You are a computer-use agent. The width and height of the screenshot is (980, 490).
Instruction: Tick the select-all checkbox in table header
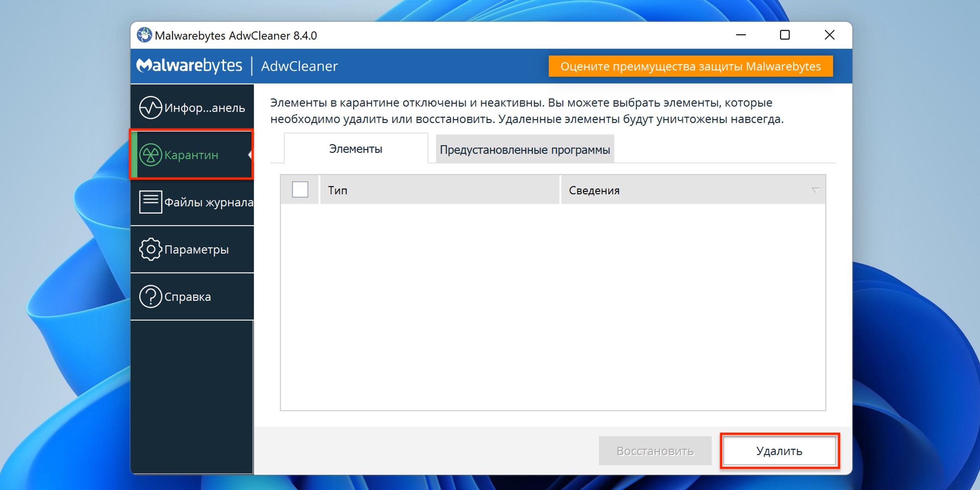click(x=300, y=190)
